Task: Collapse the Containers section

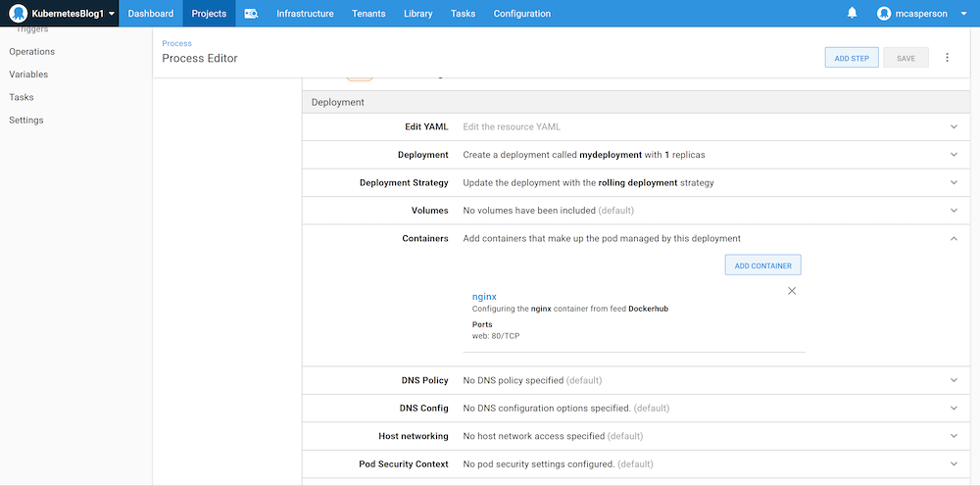Action: pyautogui.click(x=954, y=238)
